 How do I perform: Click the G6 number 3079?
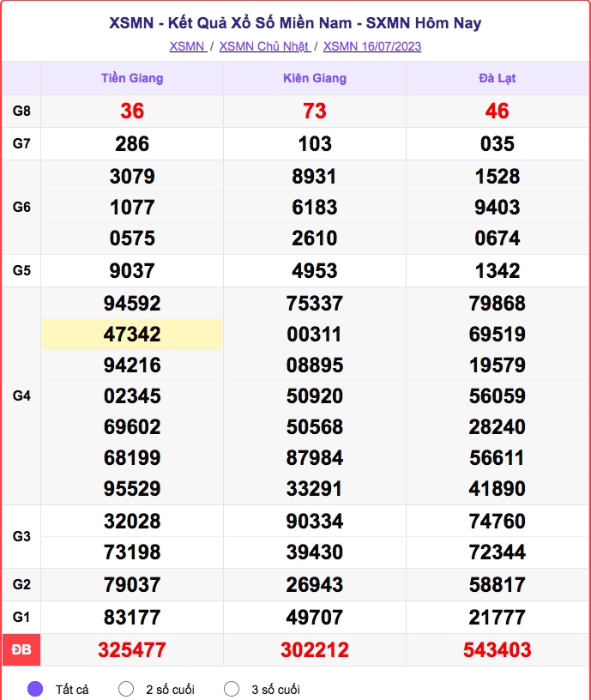point(132,177)
